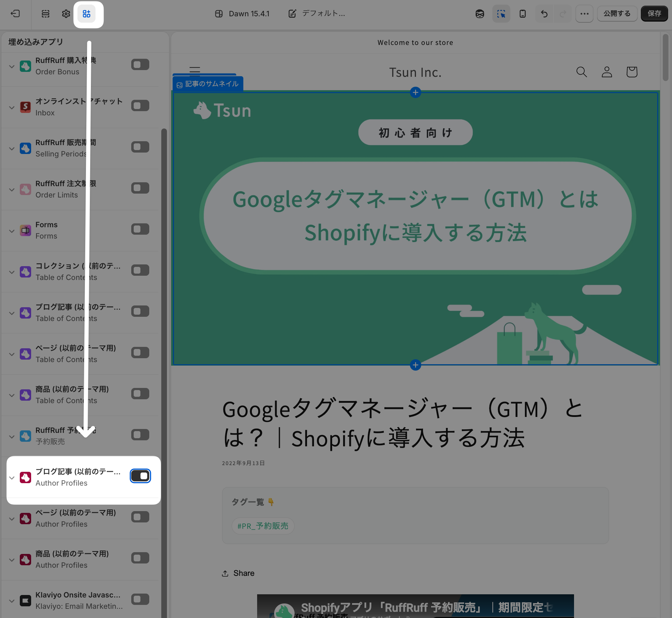Click the タグ一覧 heading text
This screenshot has height=618, width=672.
[x=248, y=502]
